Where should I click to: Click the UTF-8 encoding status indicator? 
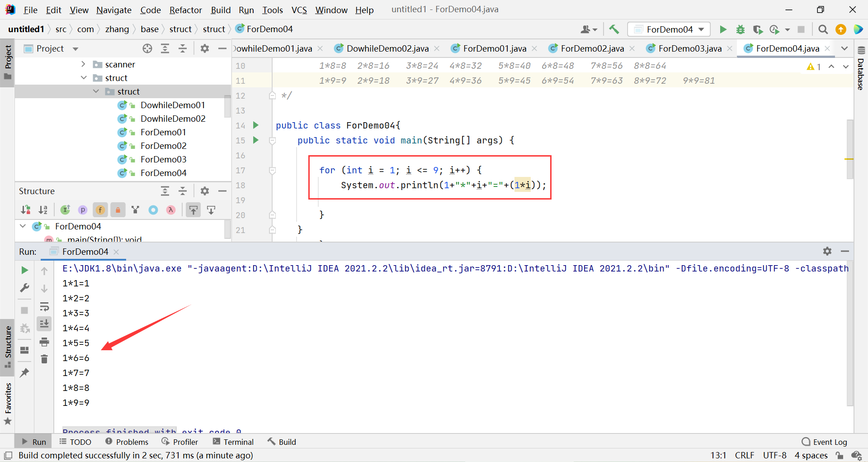774,455
